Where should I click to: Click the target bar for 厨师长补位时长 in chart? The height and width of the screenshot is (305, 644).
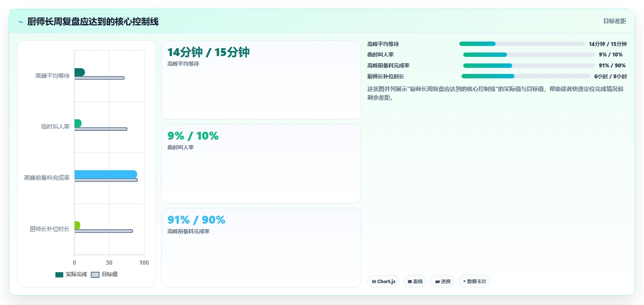pos(103,231)
